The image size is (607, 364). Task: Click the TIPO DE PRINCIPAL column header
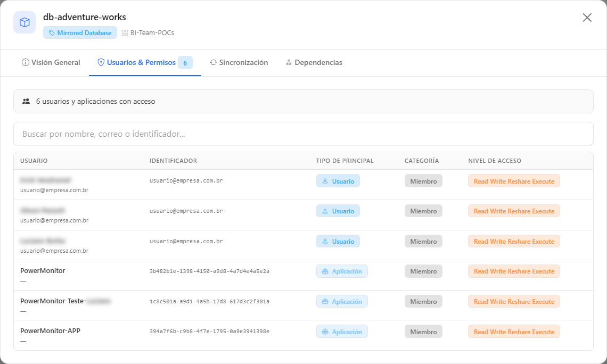[345, 161]
